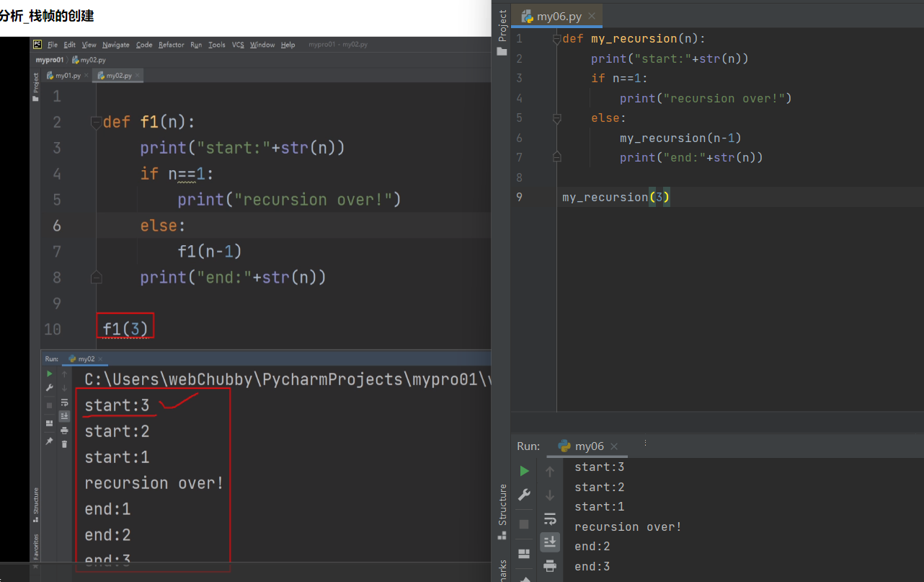
Task: Click up arrow in my06 Run panel
Action: point(550,471)
